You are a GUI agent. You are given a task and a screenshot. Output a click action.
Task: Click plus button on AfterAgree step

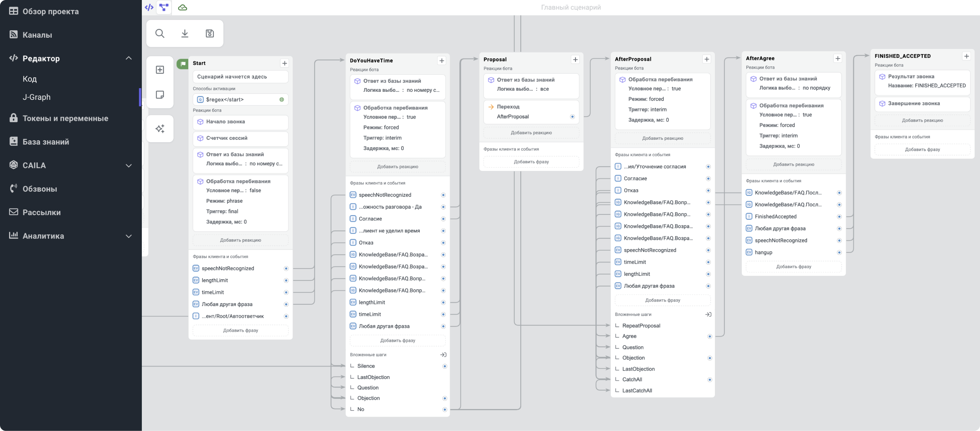[837, 58]
